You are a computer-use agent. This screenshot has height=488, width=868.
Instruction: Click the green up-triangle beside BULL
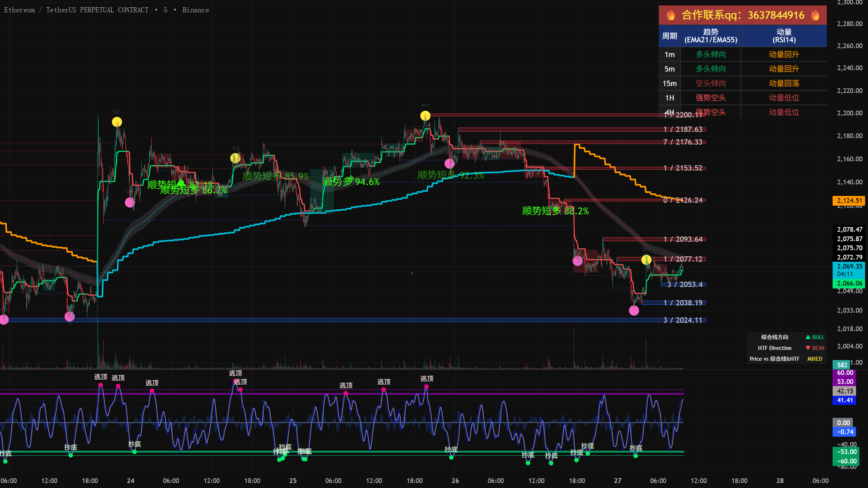(x=808, y=337)
